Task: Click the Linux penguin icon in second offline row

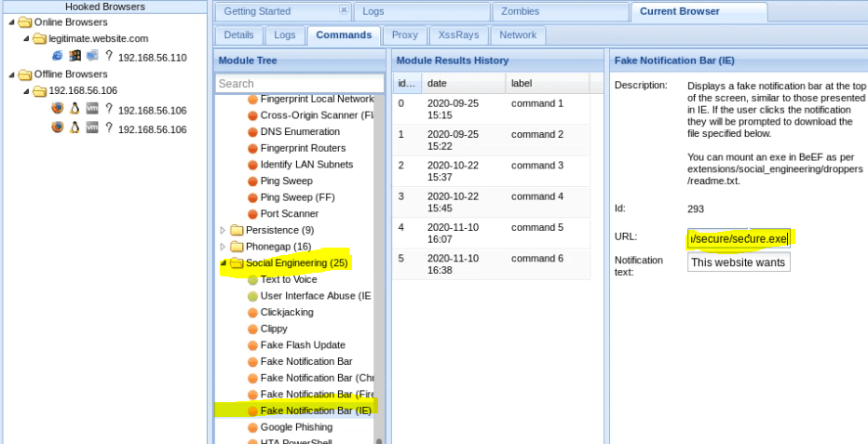Action: click(75, 127)
